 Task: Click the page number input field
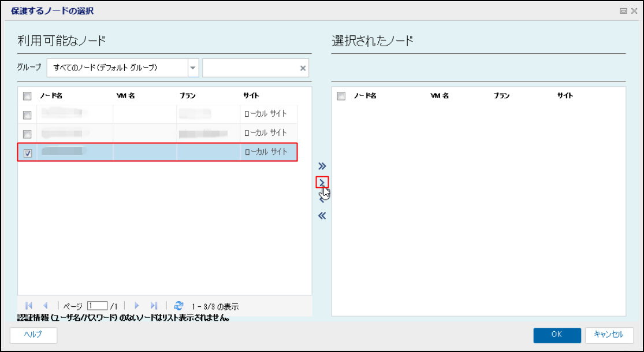(x=98, y=306)
